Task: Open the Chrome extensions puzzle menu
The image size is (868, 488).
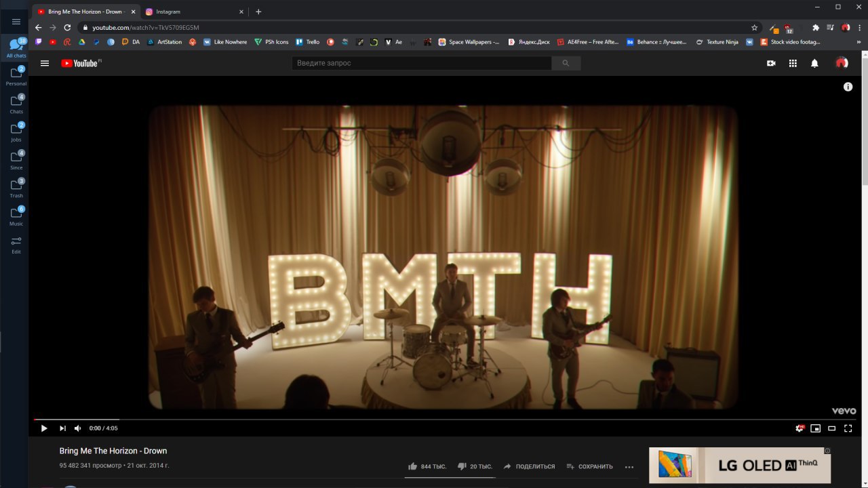Action: pyautogui.click(x=816, y=28)
